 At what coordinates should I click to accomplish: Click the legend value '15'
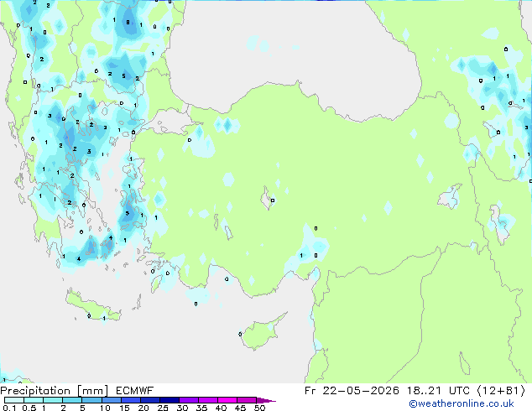(x=124, y=408)
